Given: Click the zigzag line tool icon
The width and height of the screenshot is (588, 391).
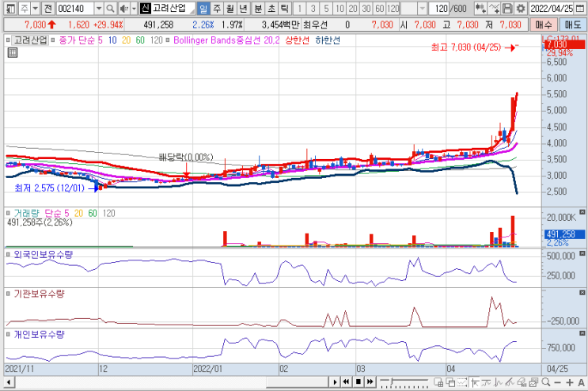Looking at the screenshot, I should point(498,382).
